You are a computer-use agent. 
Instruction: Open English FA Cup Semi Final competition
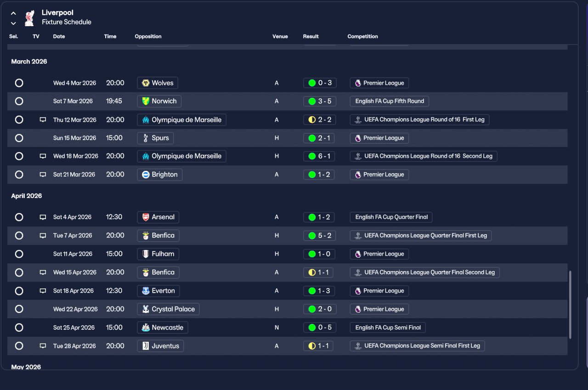tap(388, 328)
